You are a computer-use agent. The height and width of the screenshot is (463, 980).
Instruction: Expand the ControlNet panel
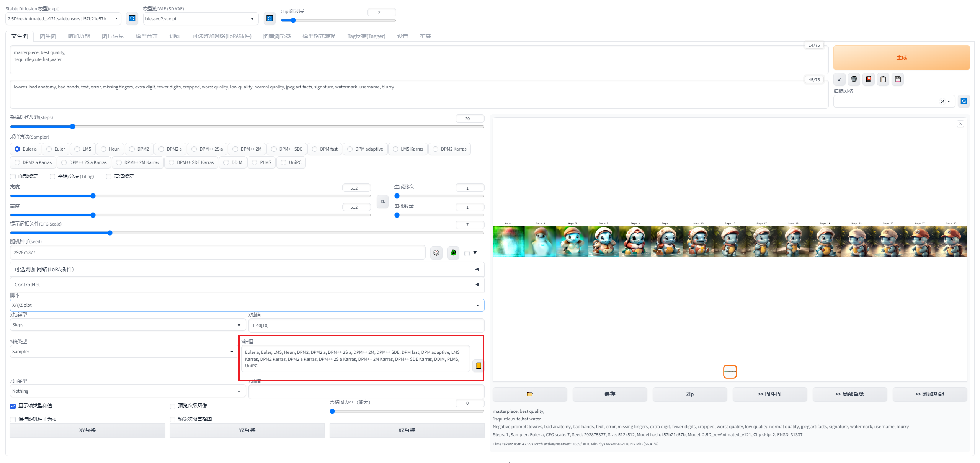coord(247,285)
